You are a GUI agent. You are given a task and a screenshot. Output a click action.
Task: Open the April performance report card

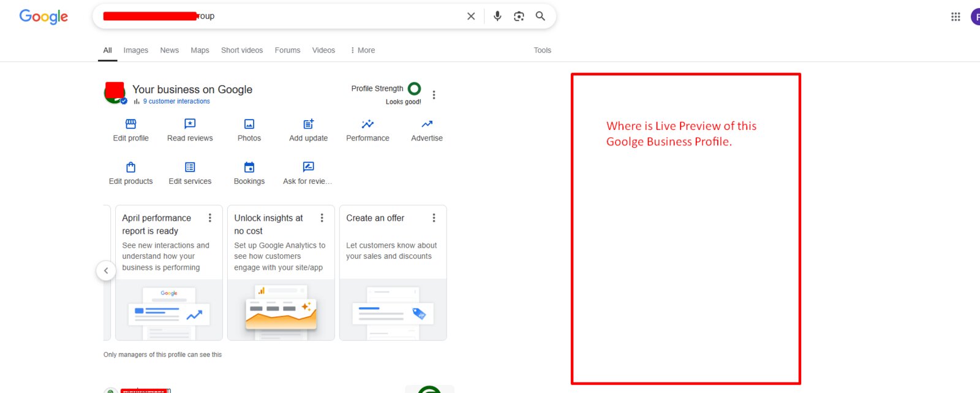169,273
